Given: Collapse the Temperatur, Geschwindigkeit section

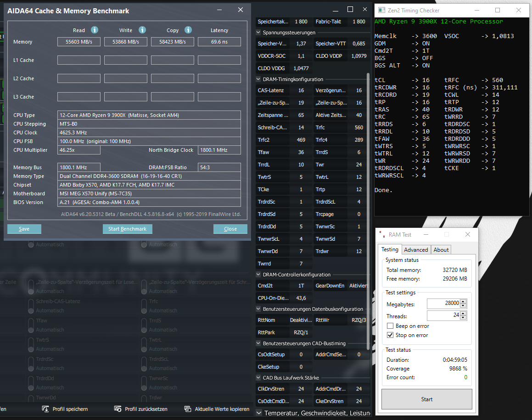Looking at the screenshot, I should pos(259,413).
